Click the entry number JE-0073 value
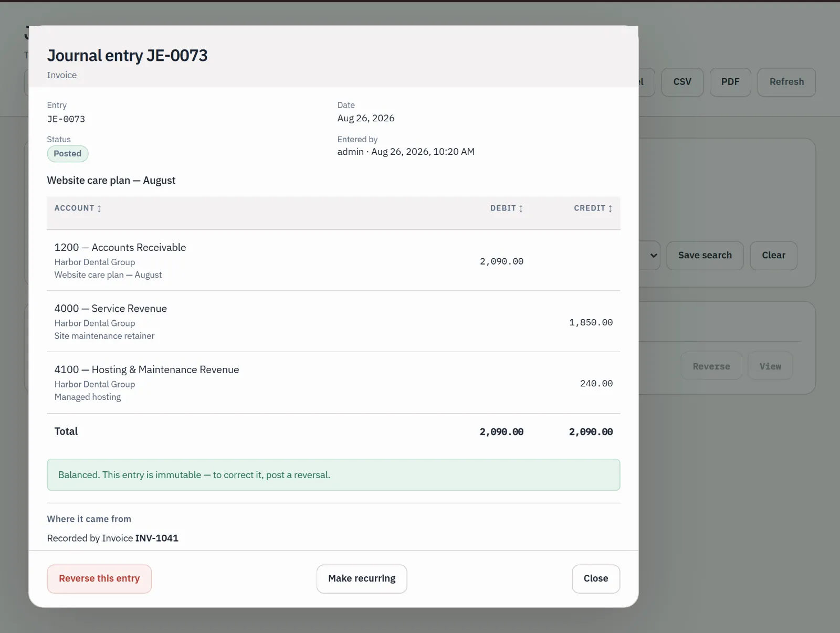The image size is (840, 633). (x=66, y=119)
